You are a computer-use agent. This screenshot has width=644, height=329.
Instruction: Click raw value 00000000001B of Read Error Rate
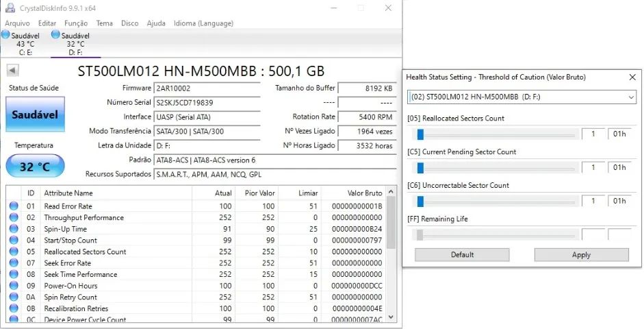tap(357, 206)
